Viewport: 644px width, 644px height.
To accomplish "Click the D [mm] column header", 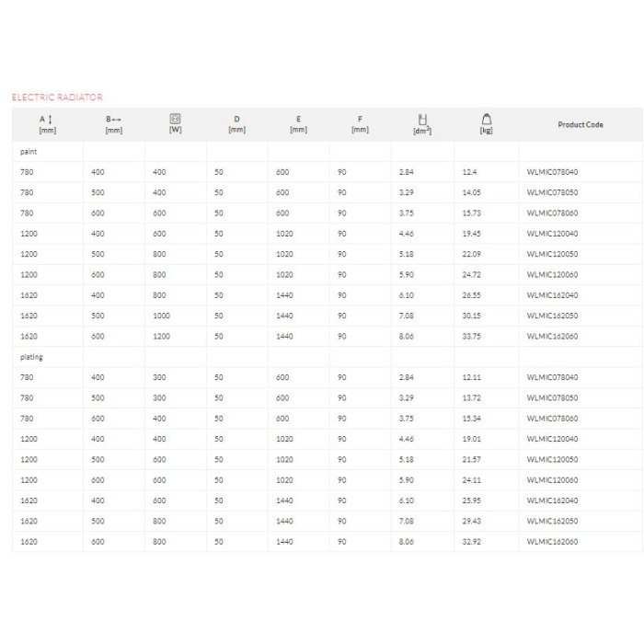I will pyautogui.click(x=237, y=124).
